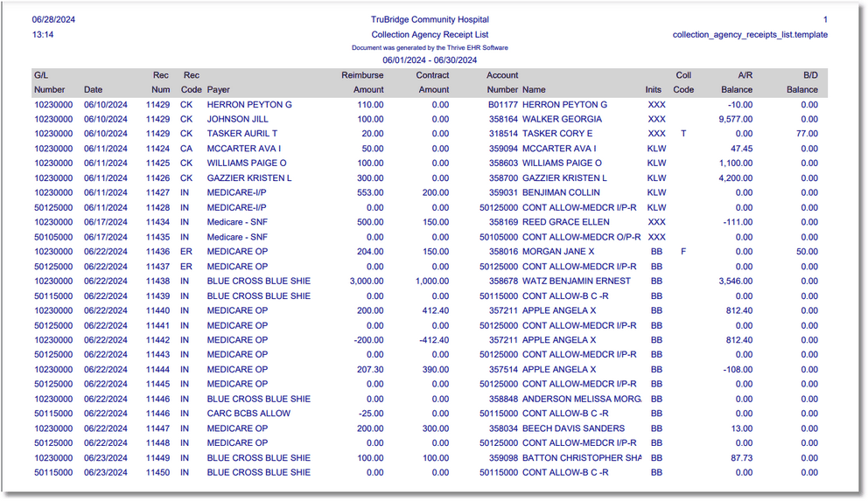
Task: Click name 'MORGAN JANE X'
Action: 558,251
